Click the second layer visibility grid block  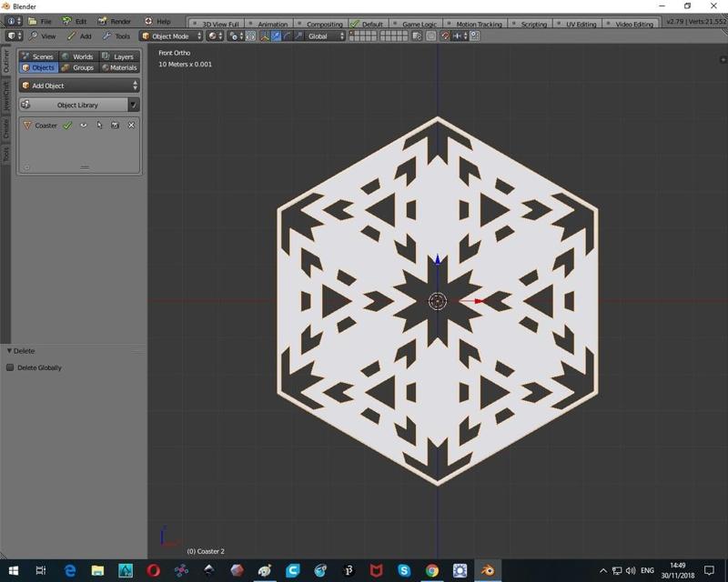tap(394, 35)
